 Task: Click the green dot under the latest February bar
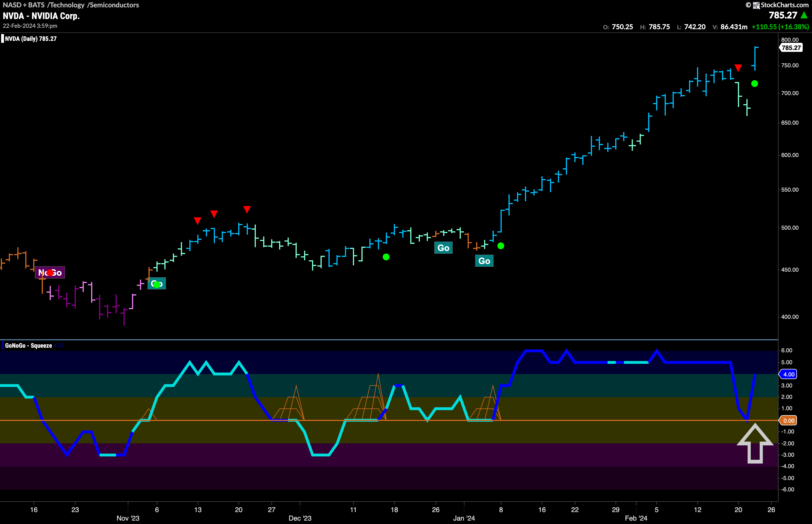pos(754,83)
